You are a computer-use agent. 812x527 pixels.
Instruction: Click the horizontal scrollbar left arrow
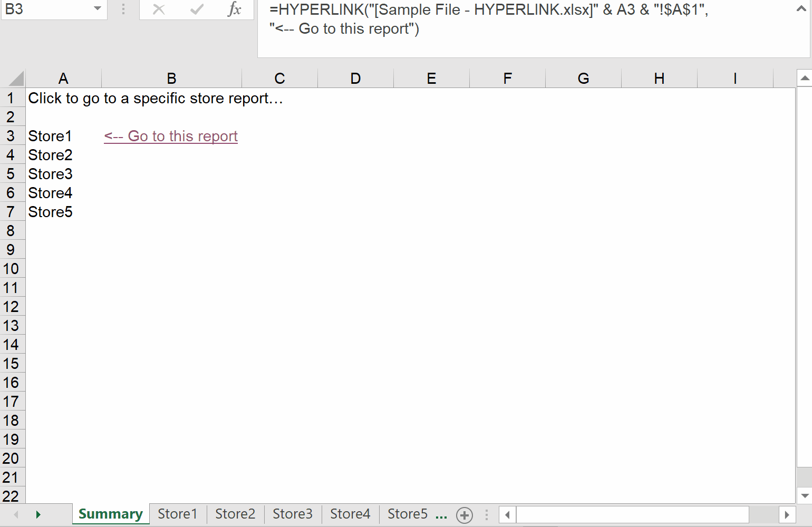coord(507,514)
